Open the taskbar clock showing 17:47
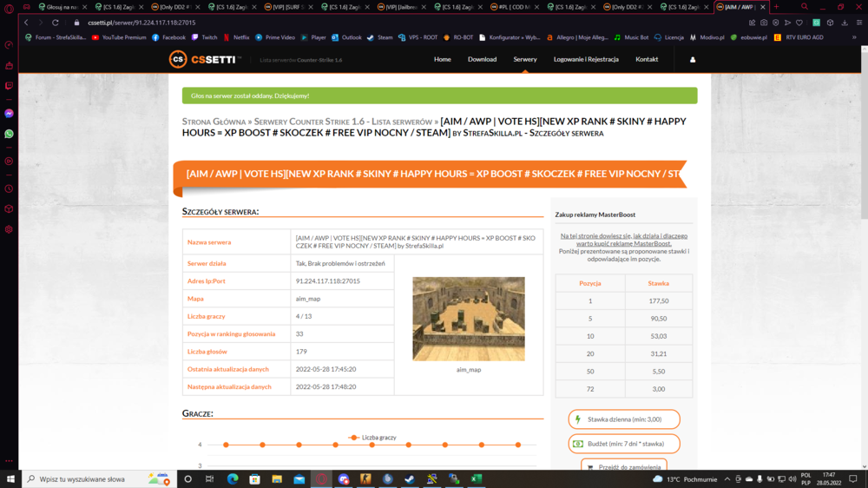 (829, 479)
